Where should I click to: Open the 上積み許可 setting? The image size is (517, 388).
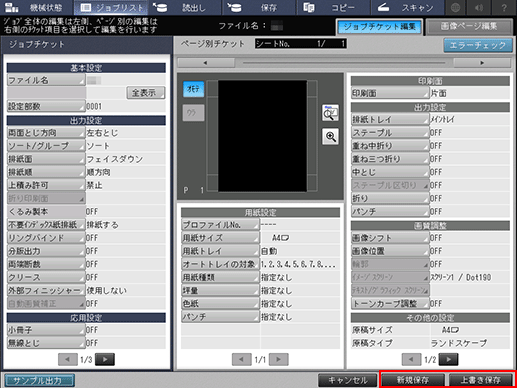[x=46, y=185]
